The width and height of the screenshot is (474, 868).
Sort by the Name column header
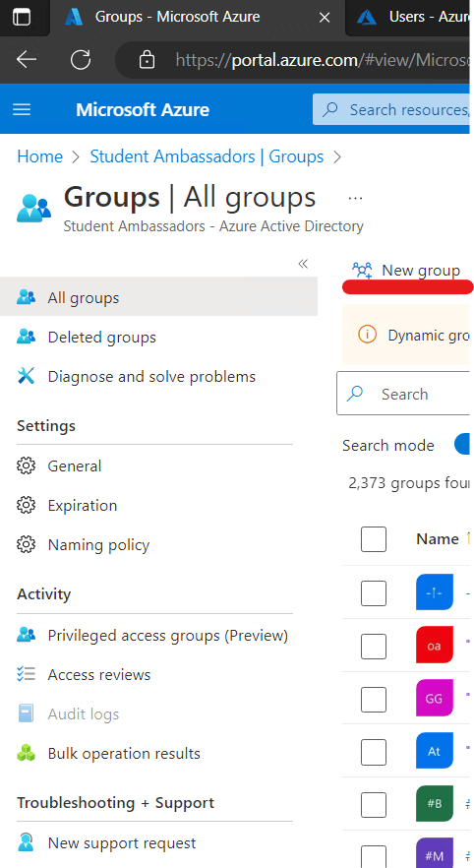click(438, 538)
